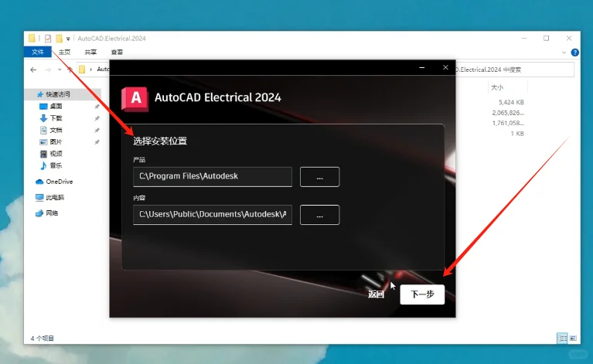Viewport: 593px width, 364px height.
Task: Click the 返回 link in the installer
Action: (x=376, y=294)
